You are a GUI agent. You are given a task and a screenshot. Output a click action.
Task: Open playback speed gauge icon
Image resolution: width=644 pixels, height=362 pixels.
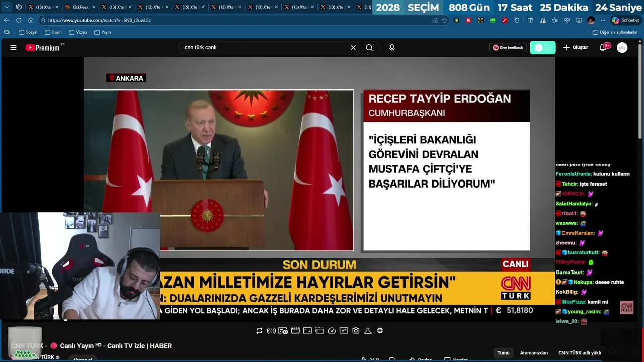click(332, 331)
